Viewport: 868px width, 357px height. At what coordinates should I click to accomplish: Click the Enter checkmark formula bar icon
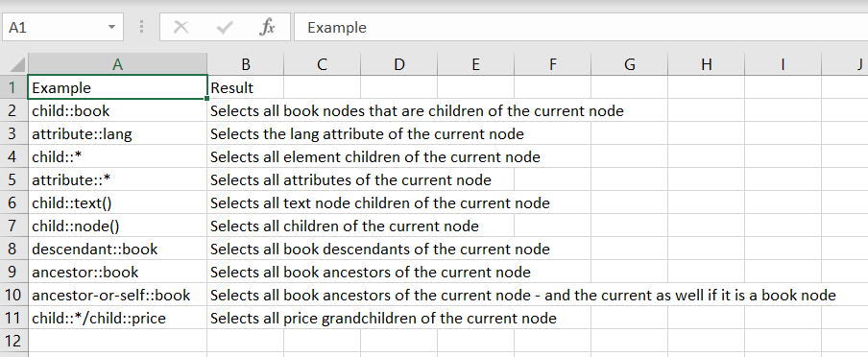[x=224, y=27]
